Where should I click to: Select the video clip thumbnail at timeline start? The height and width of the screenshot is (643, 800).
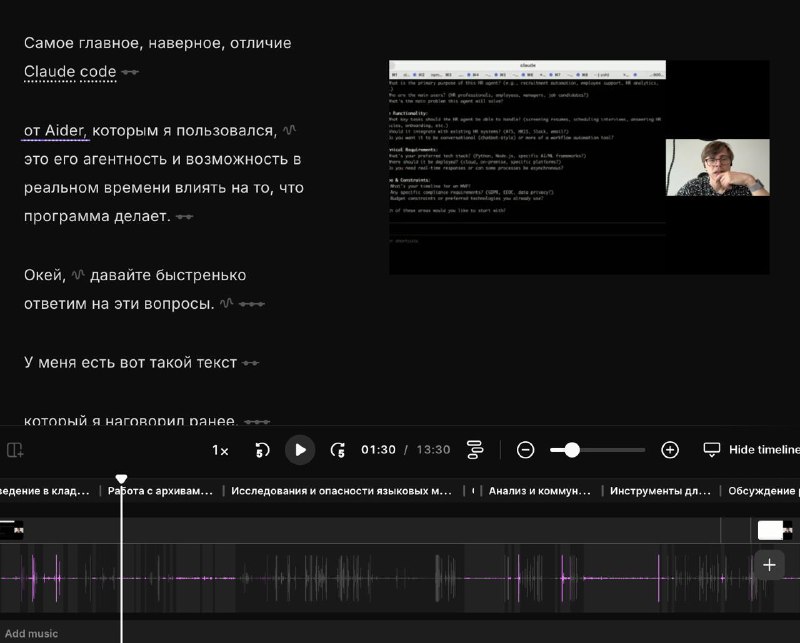coord(12,530)
